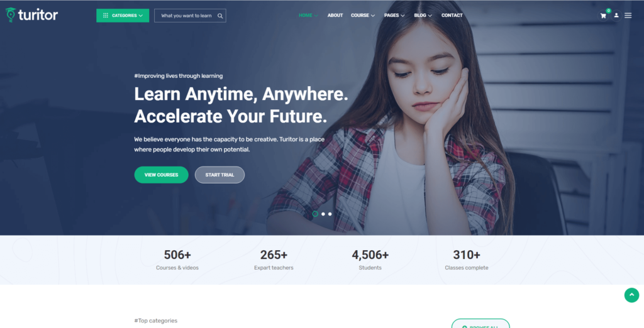Image resolution: width=644 pixels, height=328 pixels.
Task: Click the search magnifier icon
Action: pos(220,16)
